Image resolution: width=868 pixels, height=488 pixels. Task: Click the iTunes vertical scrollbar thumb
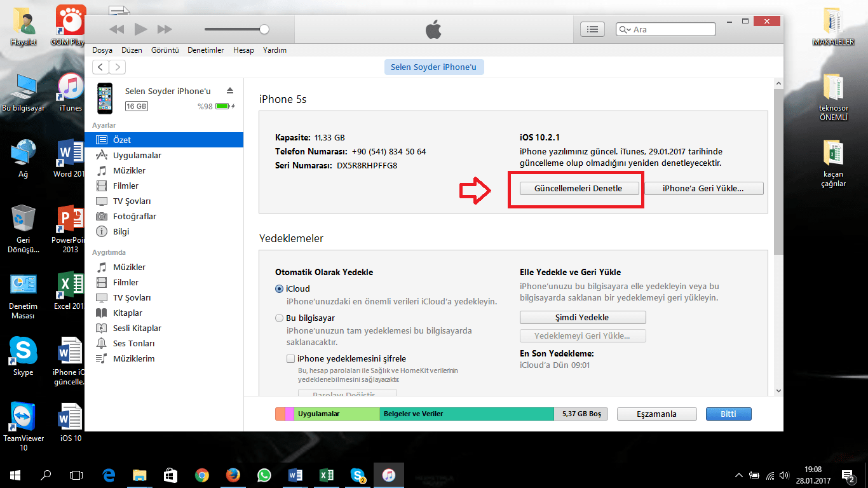pos(779,172)
